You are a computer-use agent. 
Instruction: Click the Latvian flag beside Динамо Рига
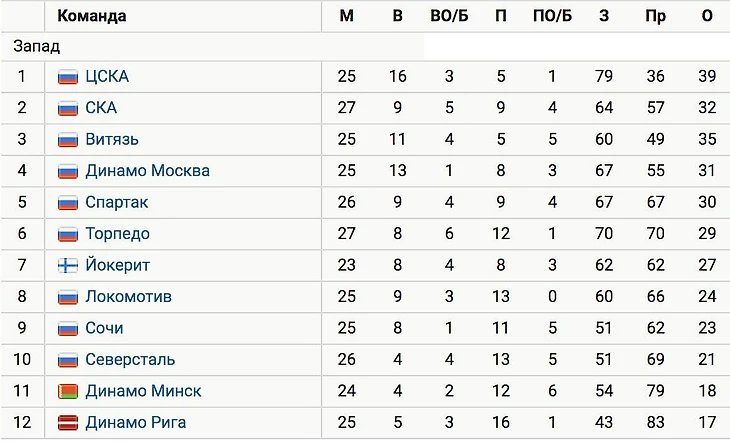pos(68,423)
